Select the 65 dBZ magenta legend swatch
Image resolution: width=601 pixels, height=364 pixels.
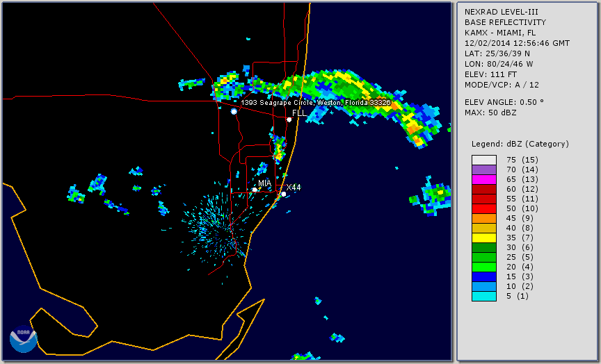pos(483,179)
